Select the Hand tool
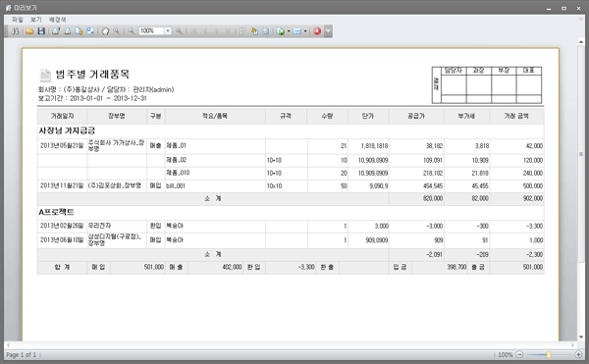589x364 pixels. coord(105,31)
